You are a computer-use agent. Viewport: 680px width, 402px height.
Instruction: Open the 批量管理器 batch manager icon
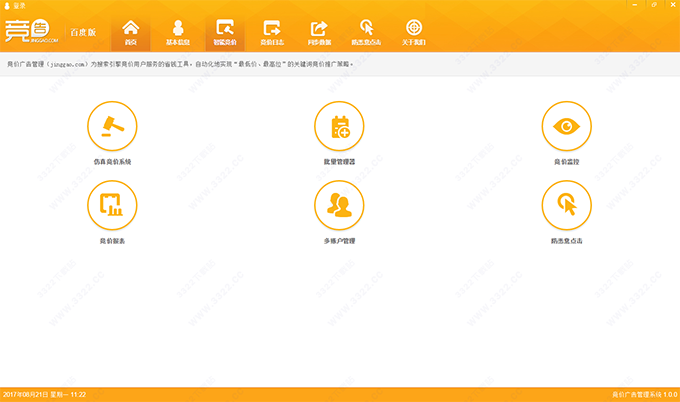pyautogui.click(x=339, y=126)
